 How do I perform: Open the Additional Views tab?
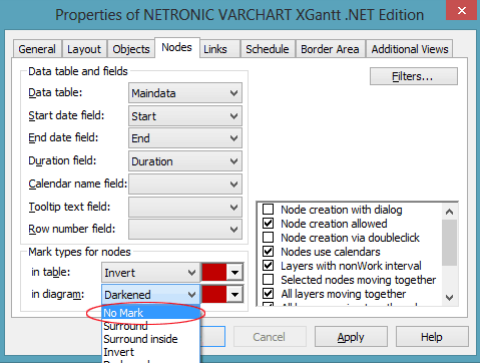pos(410,49)
